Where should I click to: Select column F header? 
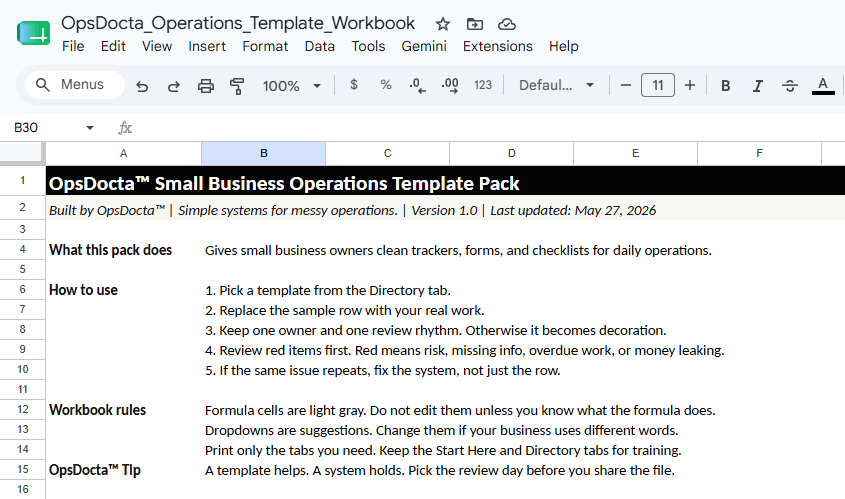(x=759, y=154)
